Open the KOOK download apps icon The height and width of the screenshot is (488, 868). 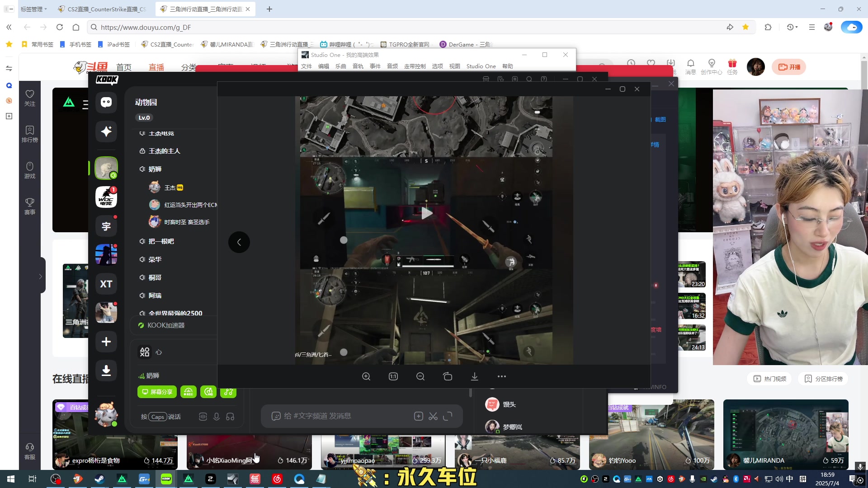(106, 371)
